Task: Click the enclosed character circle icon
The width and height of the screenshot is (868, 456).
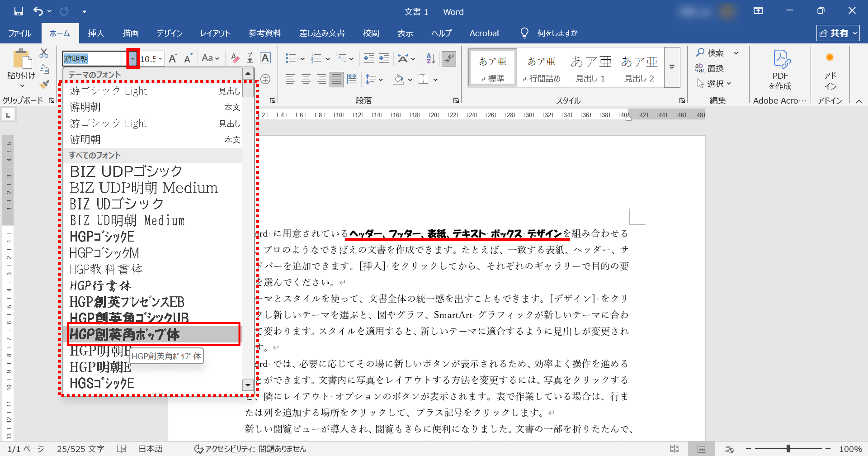Action: 266,80
